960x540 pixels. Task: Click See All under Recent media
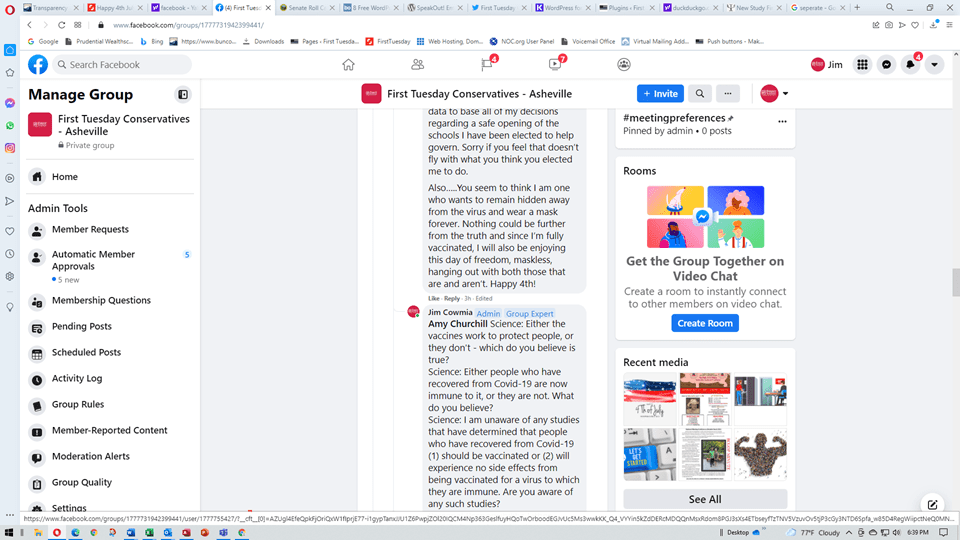705,499
